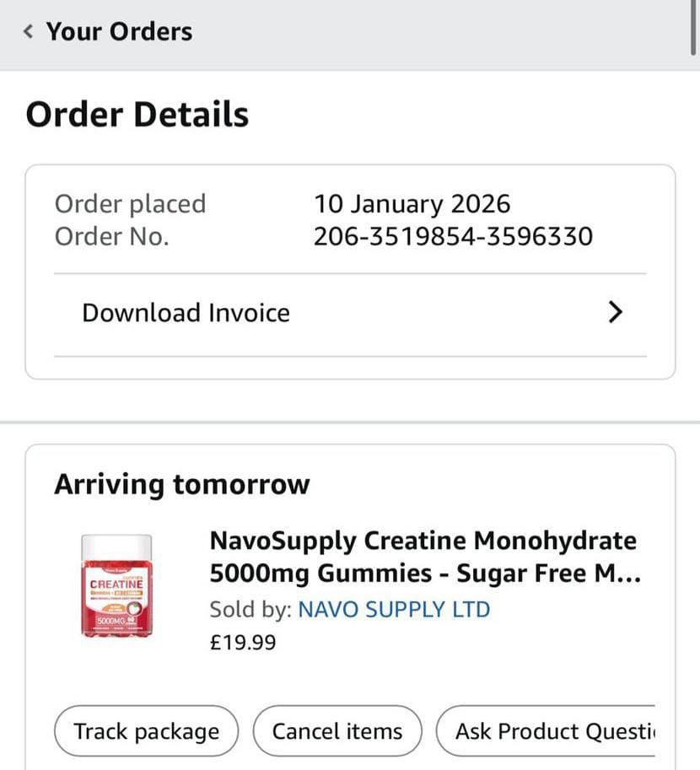Image resolution: width=700 pixels, height=770 pixels.
Task: Tap the Ask Product Question button
Action: tap(552, 731)
